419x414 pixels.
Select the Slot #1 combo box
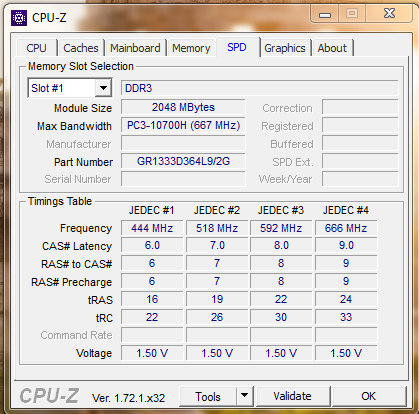70,88
